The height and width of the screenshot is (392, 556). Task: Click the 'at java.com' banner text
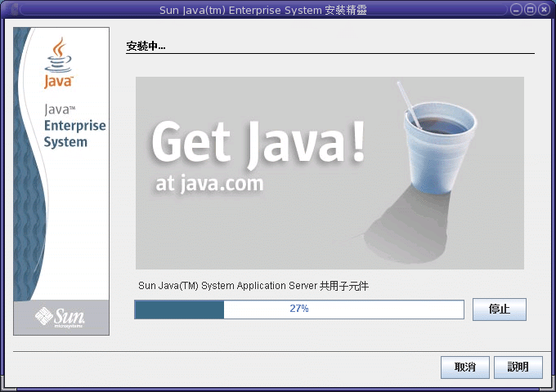click(209, 184)
